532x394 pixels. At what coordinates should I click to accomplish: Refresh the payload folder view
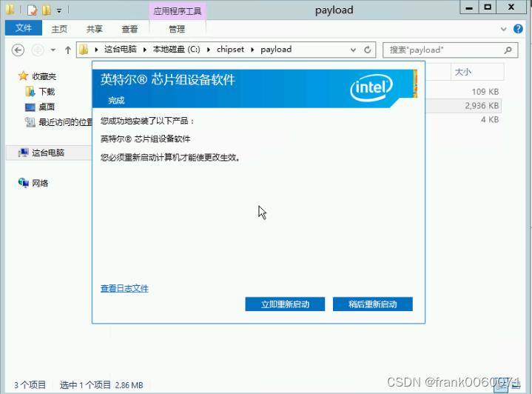point(368,50)
